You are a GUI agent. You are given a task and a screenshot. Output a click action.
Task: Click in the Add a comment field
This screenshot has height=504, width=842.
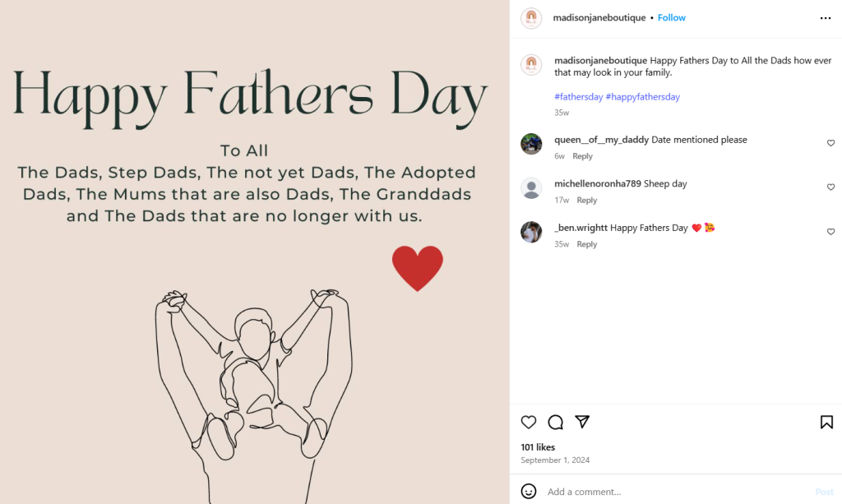click(x=674, y=492)
